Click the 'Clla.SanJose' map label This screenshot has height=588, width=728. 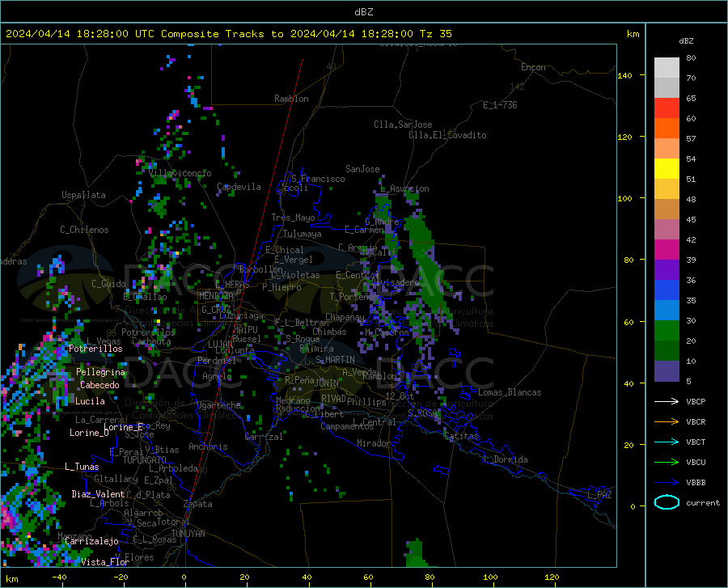tap(403, 125)
